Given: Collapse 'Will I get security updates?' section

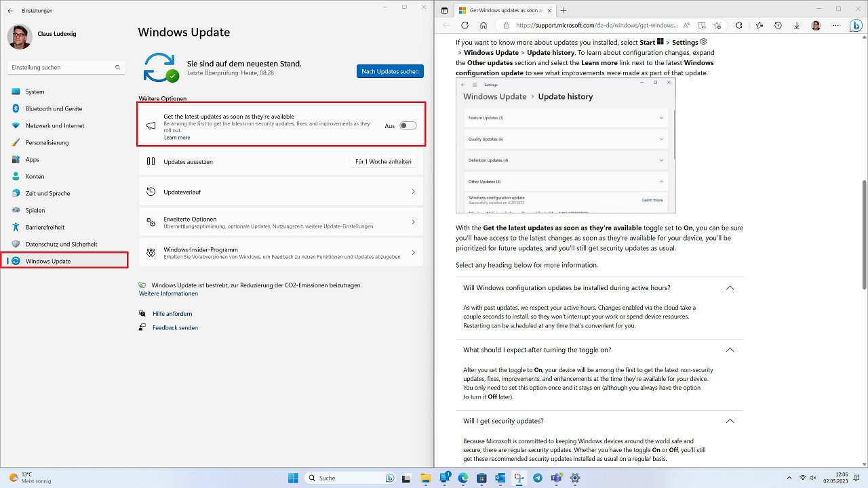Looking at the screenshot, I should 730,421.
